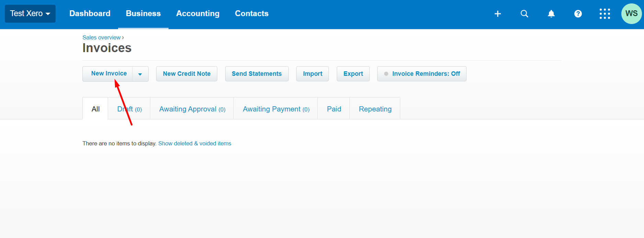Screen dimensions: 644x238
Task: Expand the New Invoice dropdown arrow
Action: pyautogui.click(x=140, y=74)
